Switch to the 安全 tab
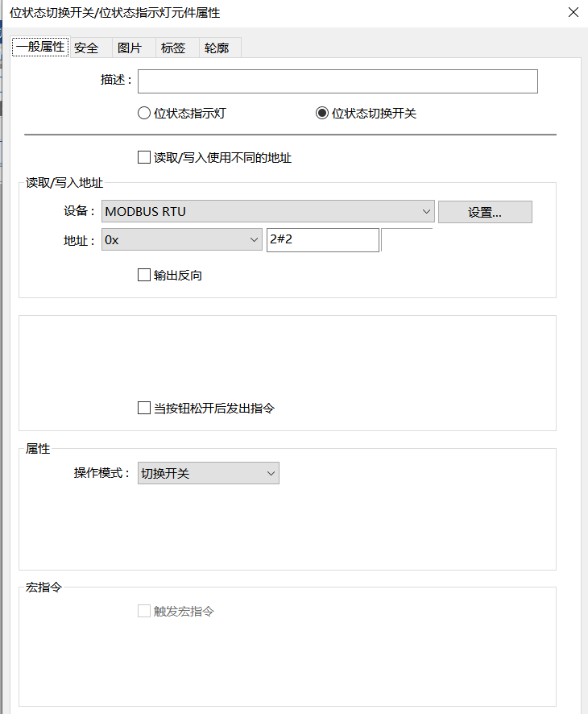Viewport: 588px width, 714px height. (x=86, y=48)
